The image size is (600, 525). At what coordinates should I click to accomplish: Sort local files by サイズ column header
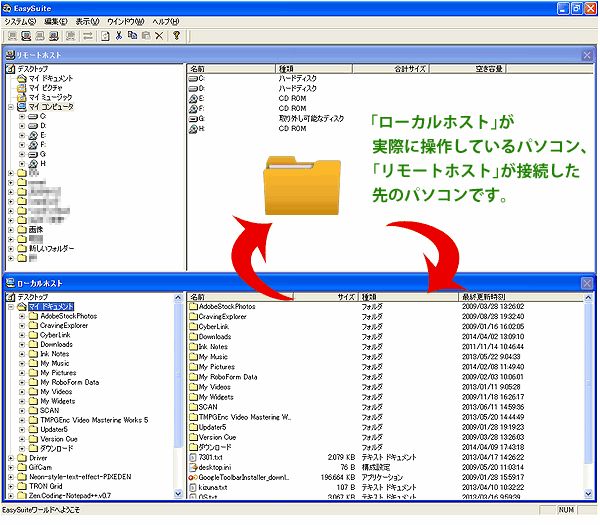pos(346,297)
